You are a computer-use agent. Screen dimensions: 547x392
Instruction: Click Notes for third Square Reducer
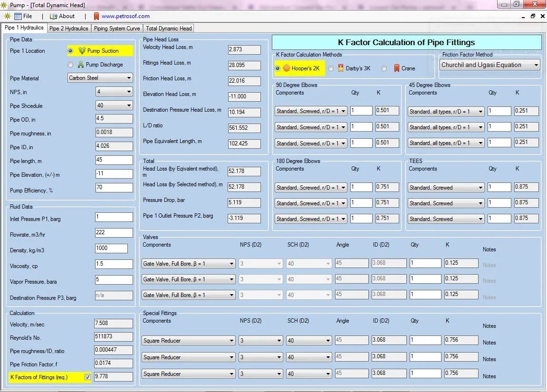(x=489, y=376)
